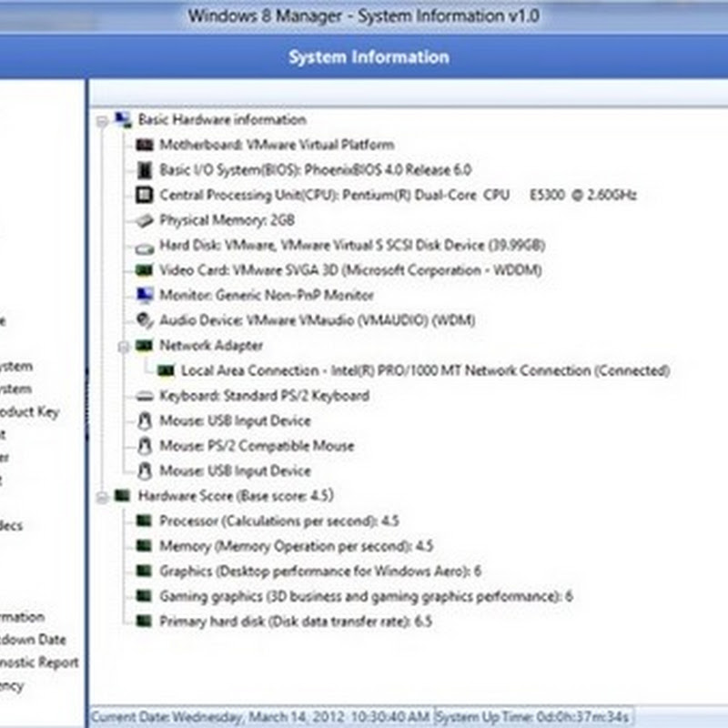728x728 pixels.
Task: Select Processor (Calculations per second): 4.5
Action: [279, 521]
